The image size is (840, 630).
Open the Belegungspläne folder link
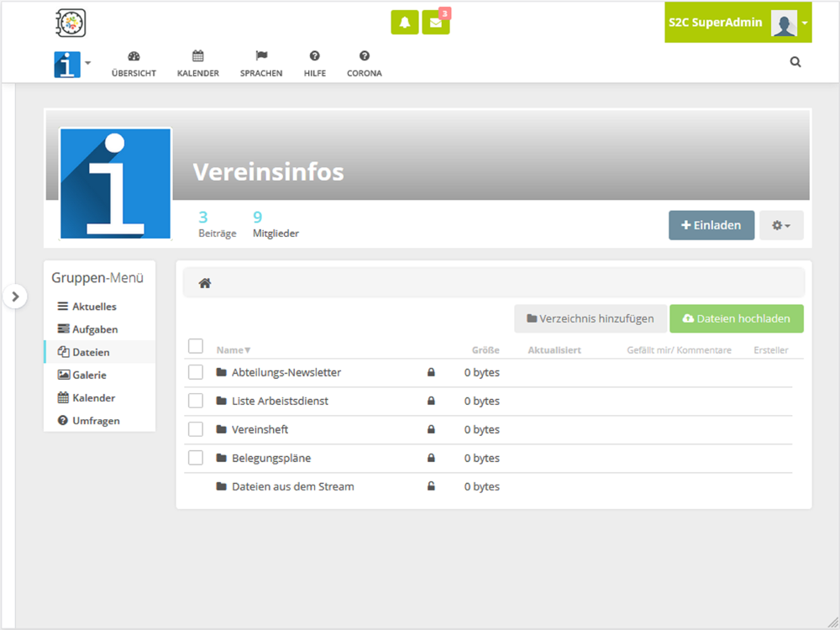271,458
